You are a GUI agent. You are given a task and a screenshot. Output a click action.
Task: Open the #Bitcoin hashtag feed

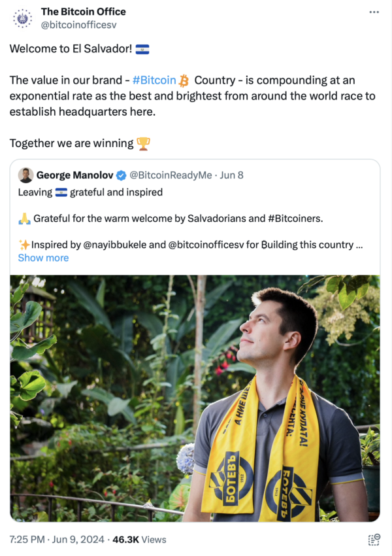click(155, 80)
